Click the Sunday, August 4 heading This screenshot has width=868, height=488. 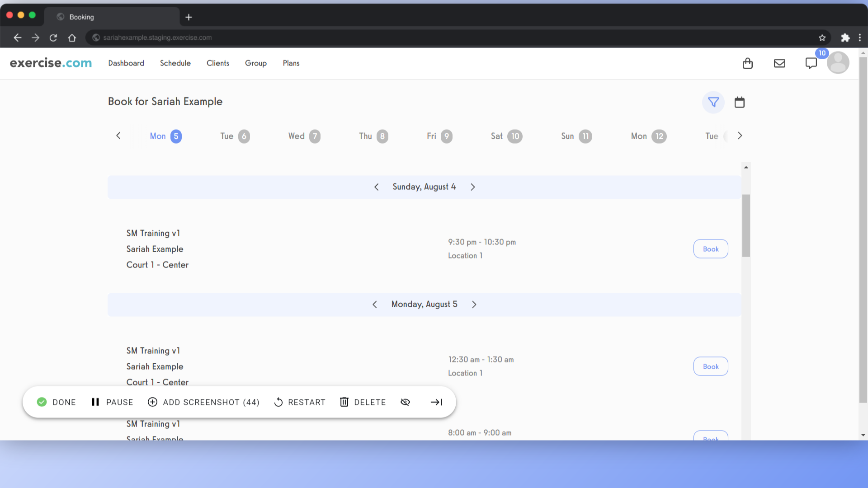[424, 187]
